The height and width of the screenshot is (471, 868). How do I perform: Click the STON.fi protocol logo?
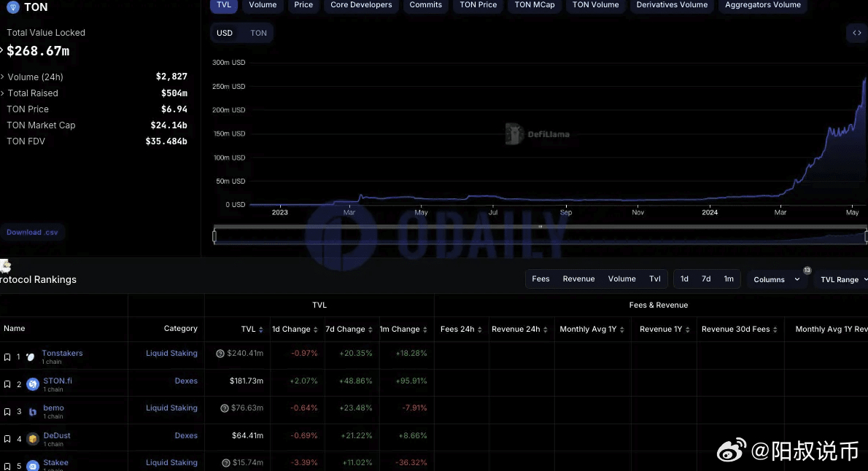point(32,384)
